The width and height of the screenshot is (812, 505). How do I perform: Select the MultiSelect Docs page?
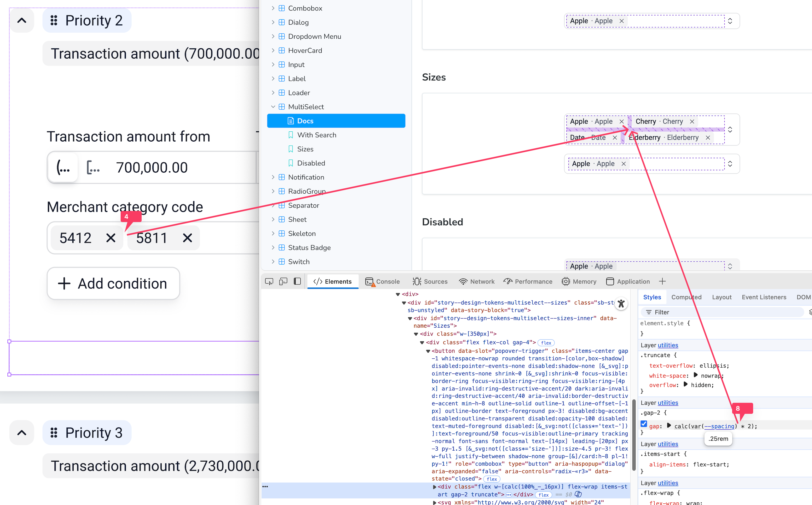[336, 121]
